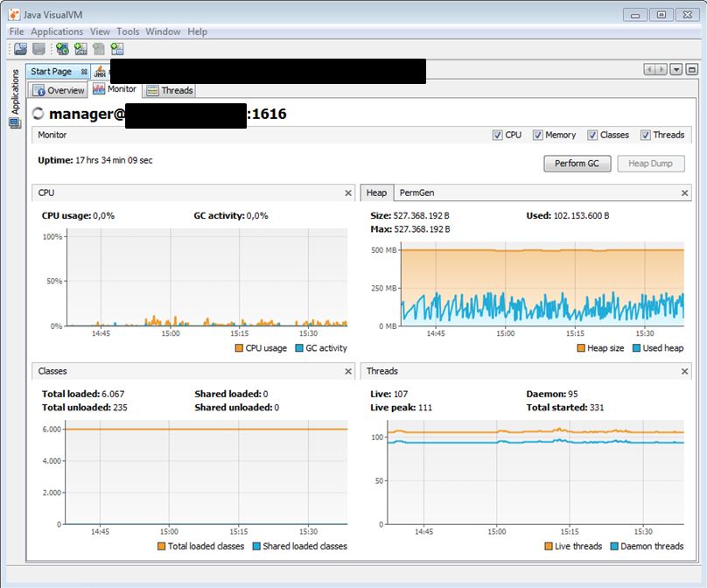Click the 'Total loaded: 6.067' value
Viewport: 707px width, 588px height.
(83, 394)
